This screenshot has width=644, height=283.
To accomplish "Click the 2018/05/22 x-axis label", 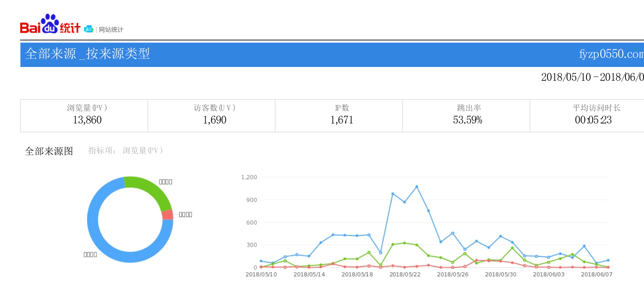I will pos(405,274).
